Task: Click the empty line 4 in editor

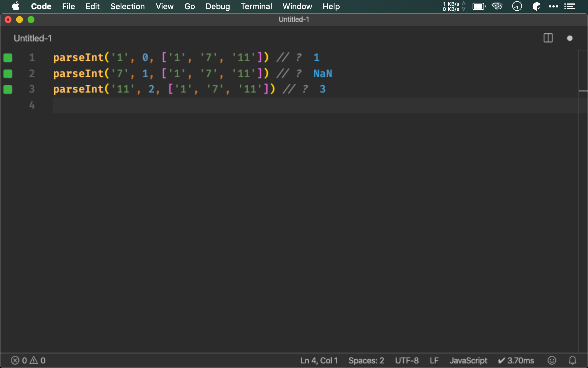Action: pos(287,105)
